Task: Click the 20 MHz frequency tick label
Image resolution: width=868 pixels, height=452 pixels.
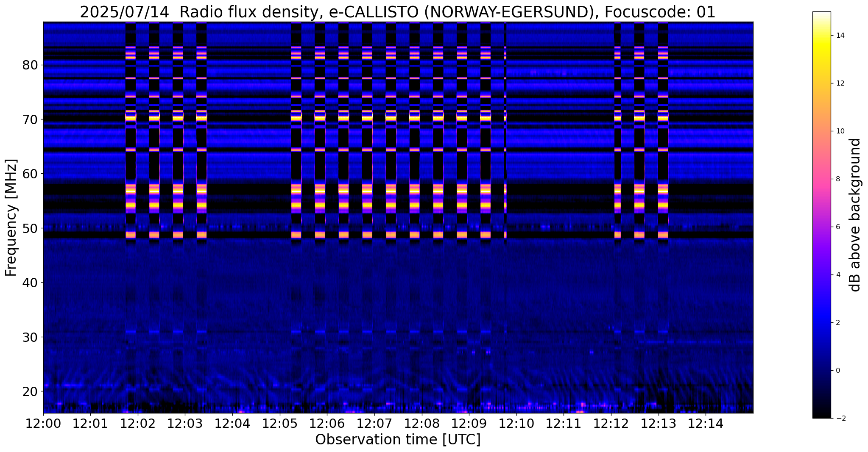Action: click(31, 391)
